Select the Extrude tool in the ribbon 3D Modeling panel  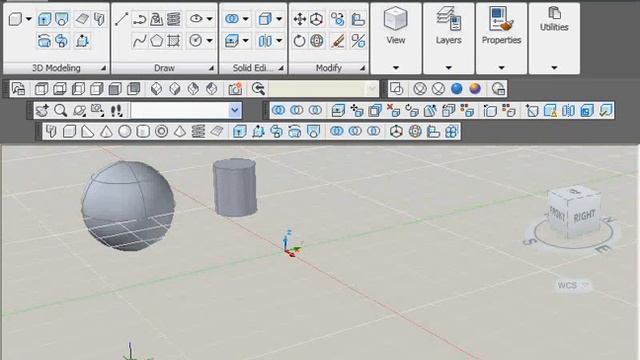click(44, 19)
